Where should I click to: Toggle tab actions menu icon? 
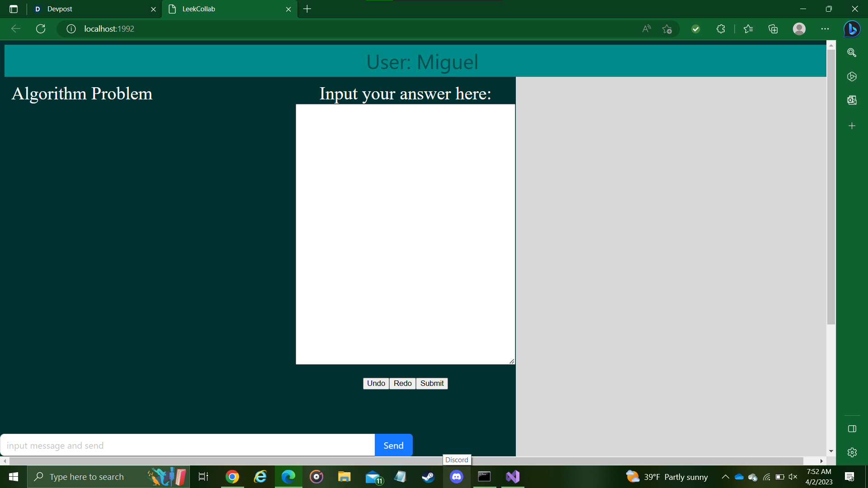[14, 9]
